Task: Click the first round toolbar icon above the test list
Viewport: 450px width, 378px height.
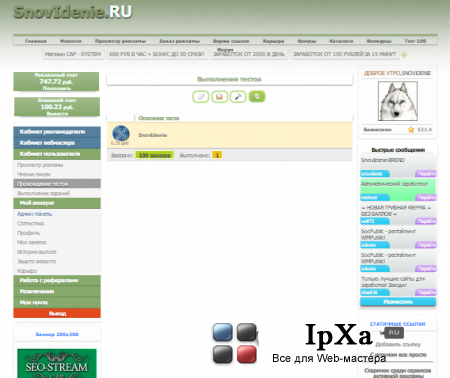Action: (201, 97)
